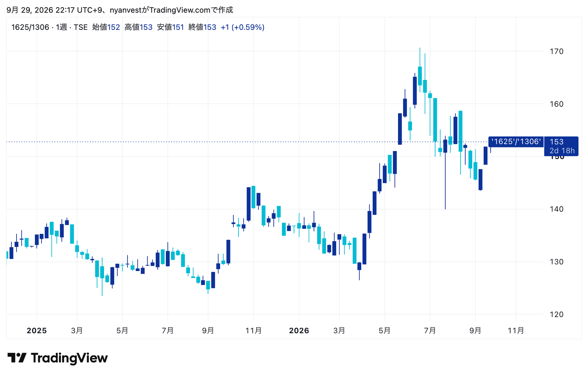This screenshot has width=588, height=377.
Task: Select the 1週 interval label
Action: [x=62, y=27]
